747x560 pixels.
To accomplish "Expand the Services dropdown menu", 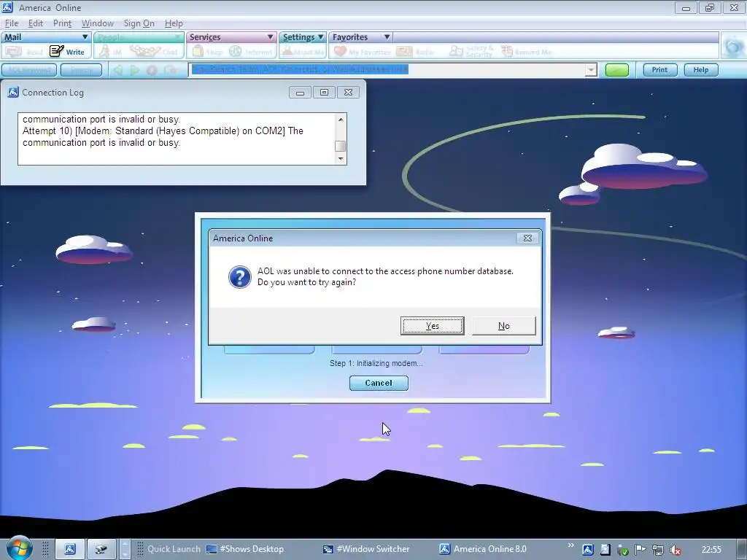I will [270, 36].
